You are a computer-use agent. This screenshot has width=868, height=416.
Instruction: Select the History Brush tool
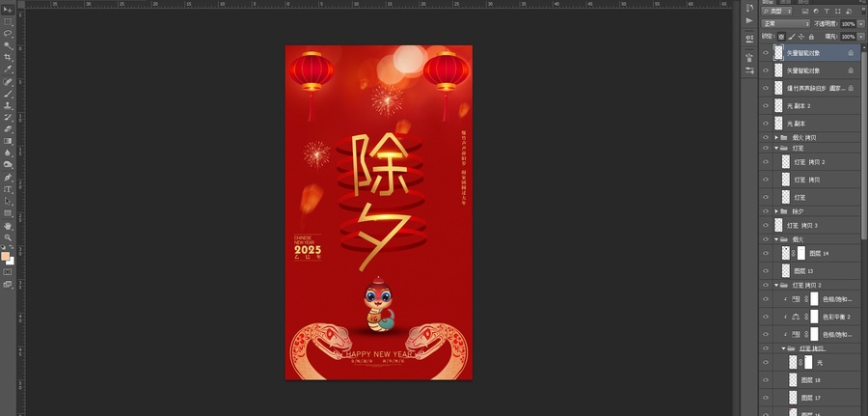pos(8,117)
